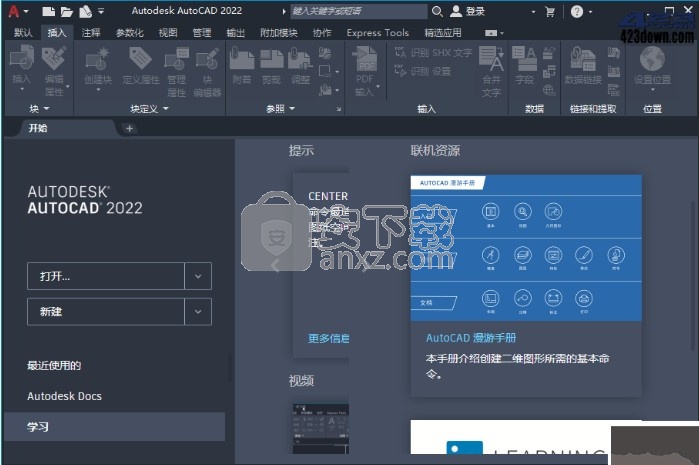Image resolution: width=699 pixels, height=465 pixels.
Task: Open the 管理 ribbon tab
Action: tap(201, 33)
